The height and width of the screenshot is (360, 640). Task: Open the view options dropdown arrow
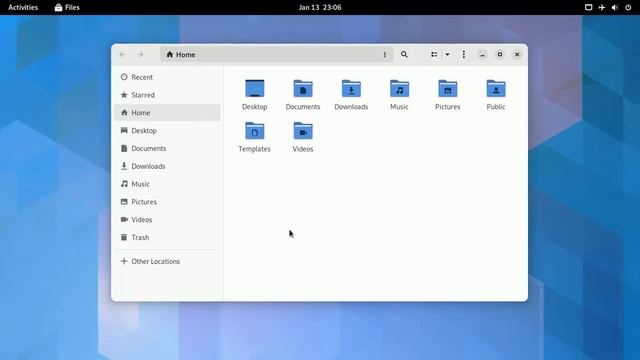click(447, 54)
